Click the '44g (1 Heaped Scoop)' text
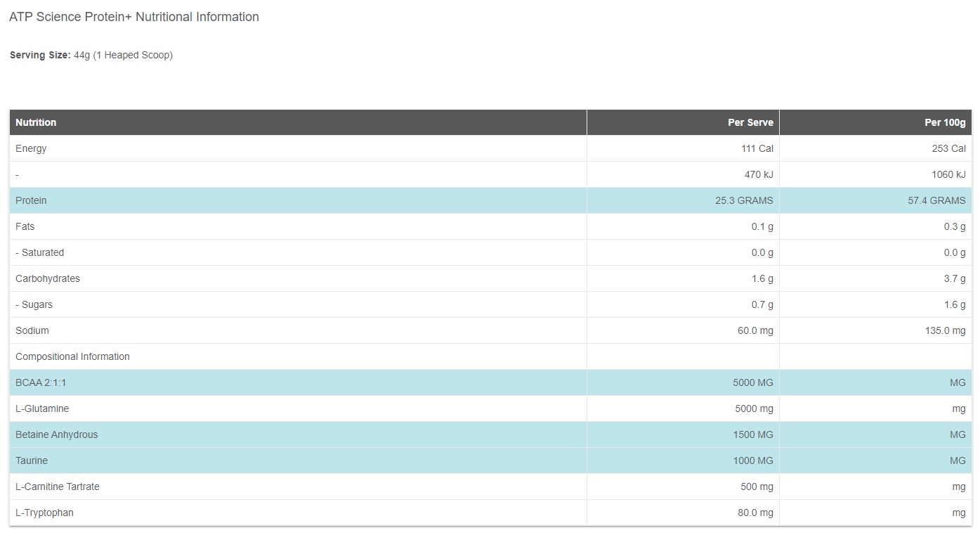This screenshot has width=980, height=535. [123, 55]
